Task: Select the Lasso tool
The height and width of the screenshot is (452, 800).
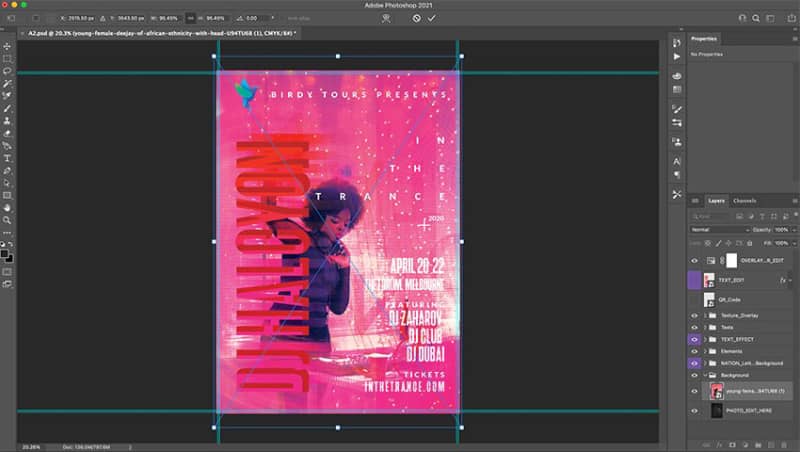Action: (7, 71)
